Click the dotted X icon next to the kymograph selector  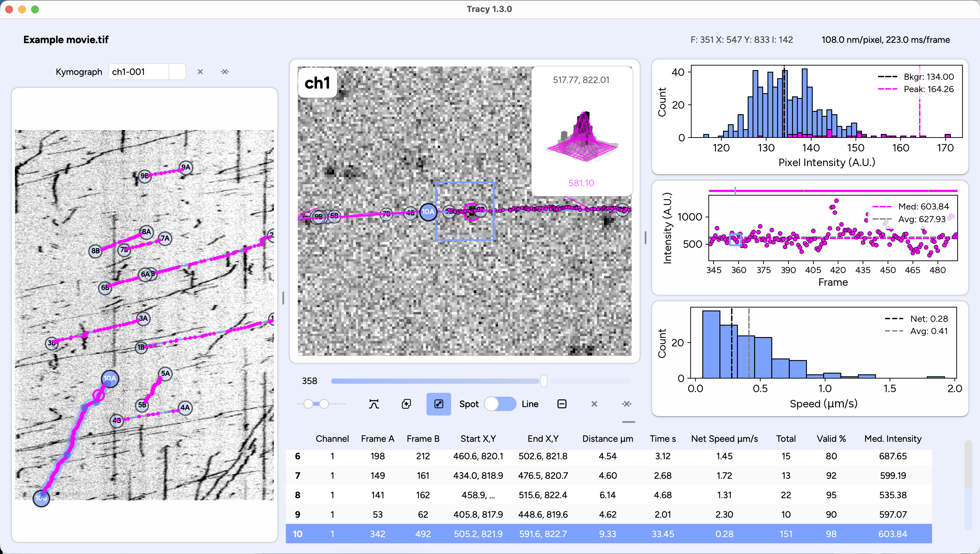click(x=225, y=72)
